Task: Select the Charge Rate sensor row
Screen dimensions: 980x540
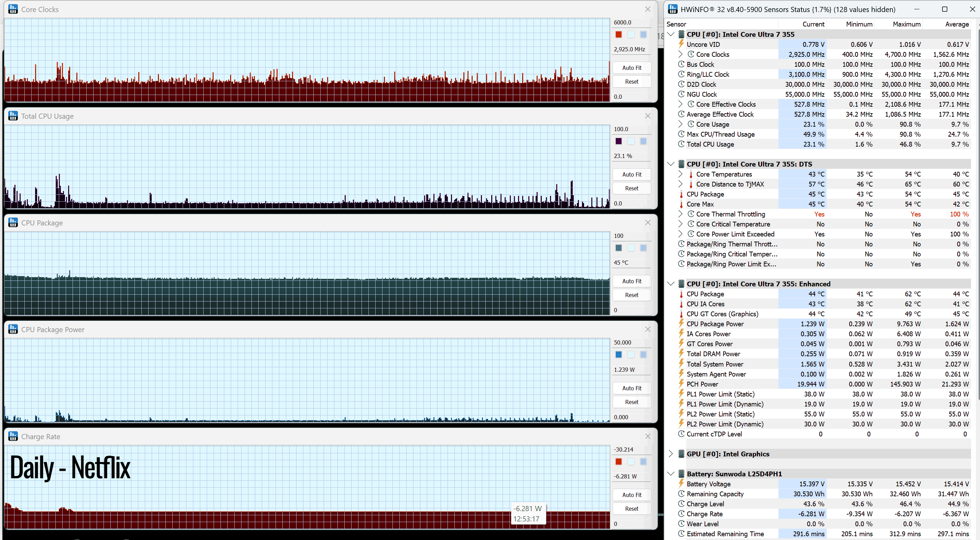Action: tap(823, 514)
